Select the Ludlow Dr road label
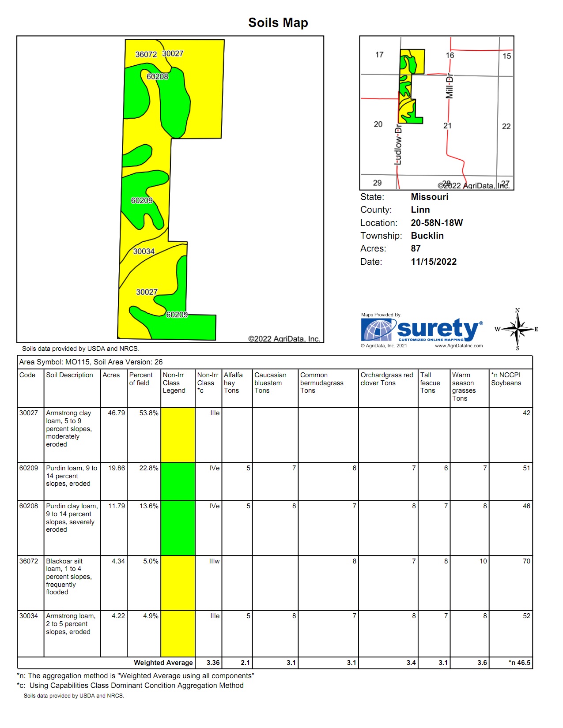Image resolution: width=563 pixels, height=728 pixels. [x=398, y=144]
